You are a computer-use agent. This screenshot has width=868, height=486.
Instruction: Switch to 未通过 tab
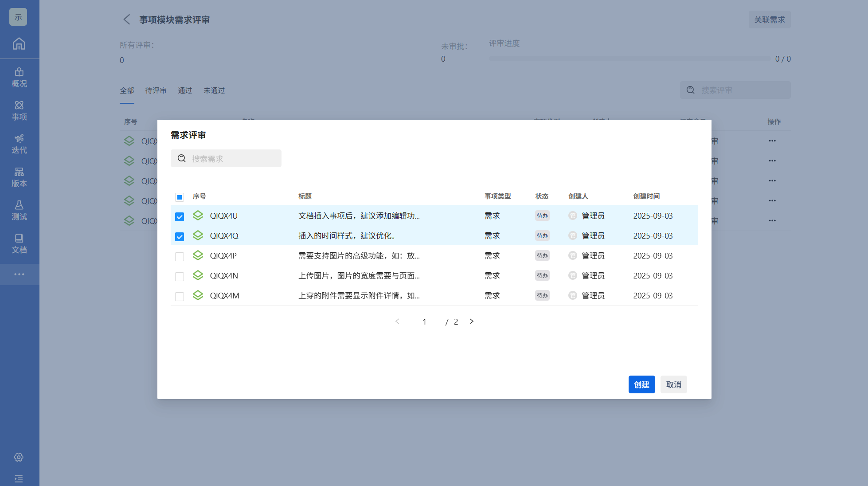click(214, 90)
